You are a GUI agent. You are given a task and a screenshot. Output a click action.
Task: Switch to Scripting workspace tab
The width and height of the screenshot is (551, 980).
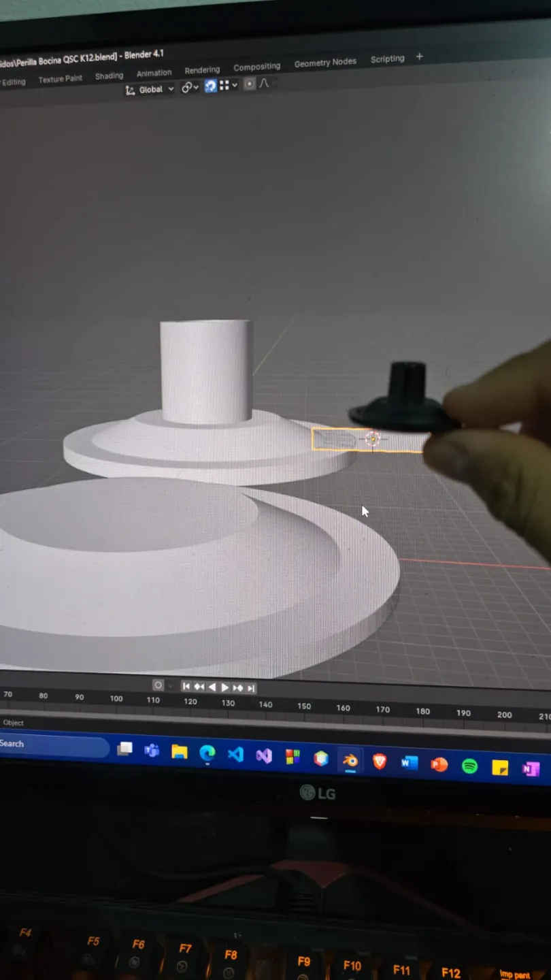tap(387, 59)
